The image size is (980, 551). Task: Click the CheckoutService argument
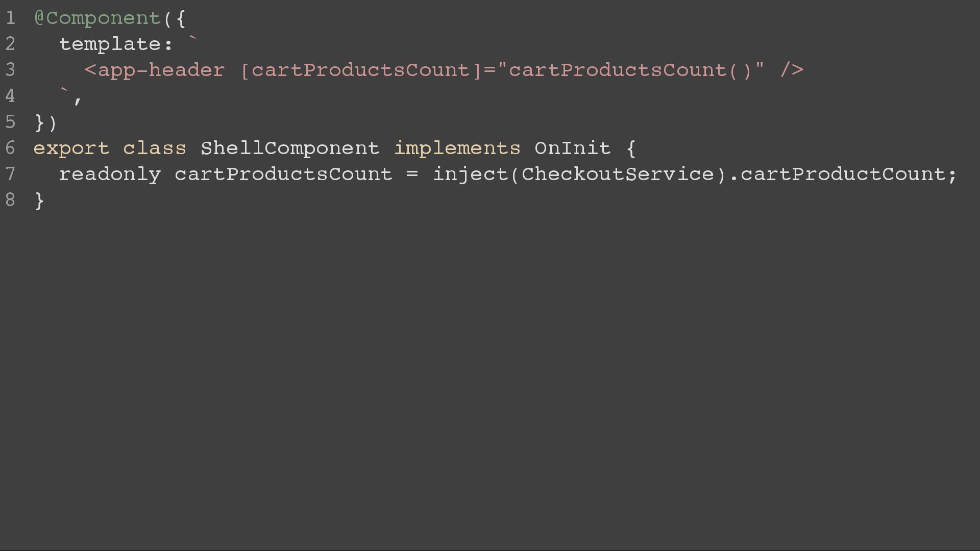click(617, 174)
